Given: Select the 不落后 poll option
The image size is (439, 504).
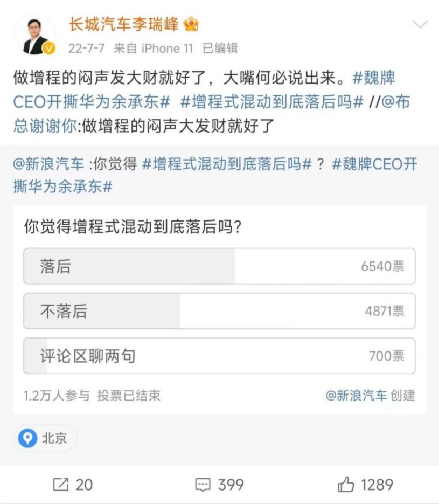Looking at the screenshot, I should 219,311.
